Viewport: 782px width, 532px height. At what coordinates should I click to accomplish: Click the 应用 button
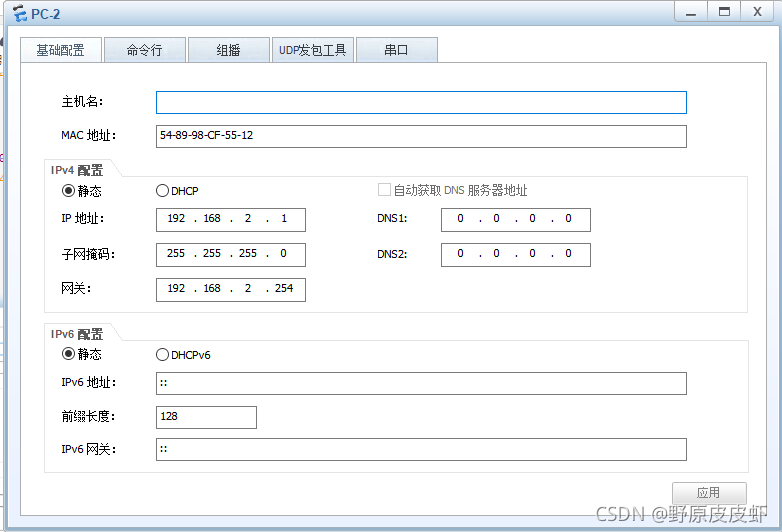point(709,493)
